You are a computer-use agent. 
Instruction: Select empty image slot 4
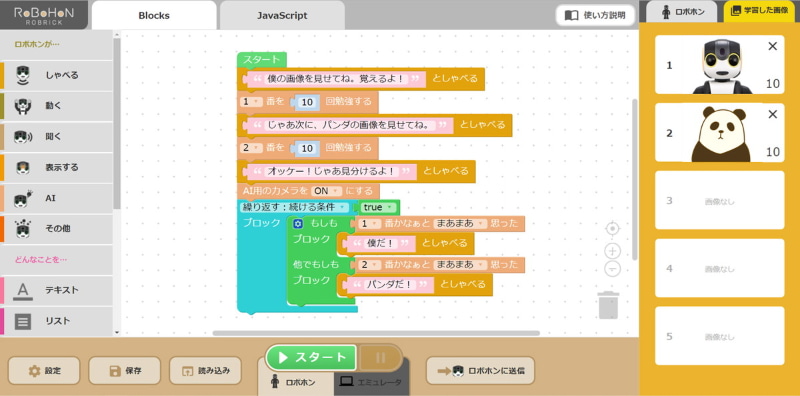(719, 268)
